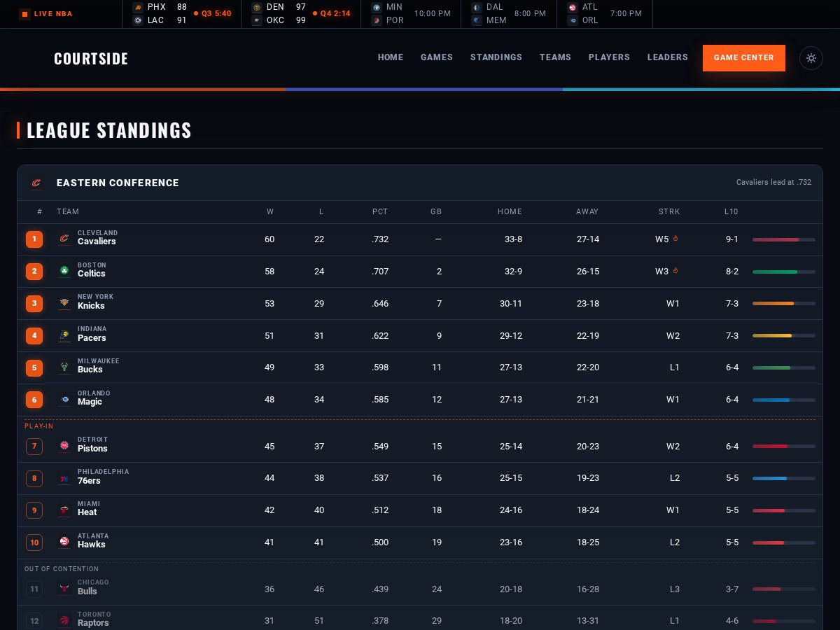
Task: Select the 76ers 19-23 away record
Action: point(588,478)
